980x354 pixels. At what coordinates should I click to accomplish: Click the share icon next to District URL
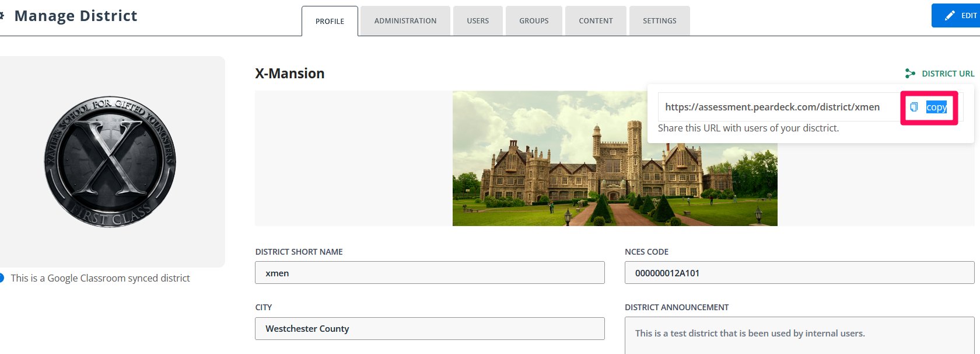pyautogui.click(x=910, y=74)
